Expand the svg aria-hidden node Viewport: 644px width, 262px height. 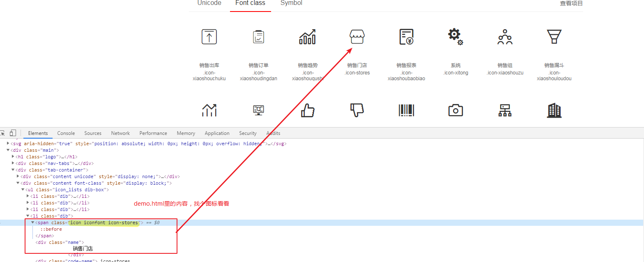coord(8,144)
